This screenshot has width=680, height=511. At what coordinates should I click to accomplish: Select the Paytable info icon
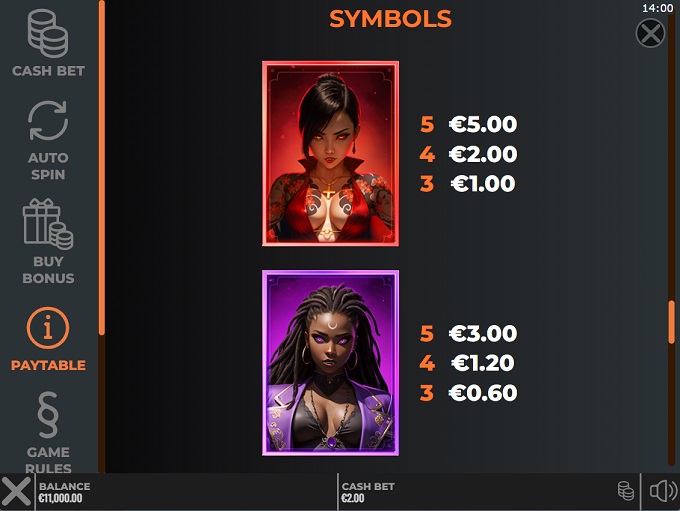(48, 328)
